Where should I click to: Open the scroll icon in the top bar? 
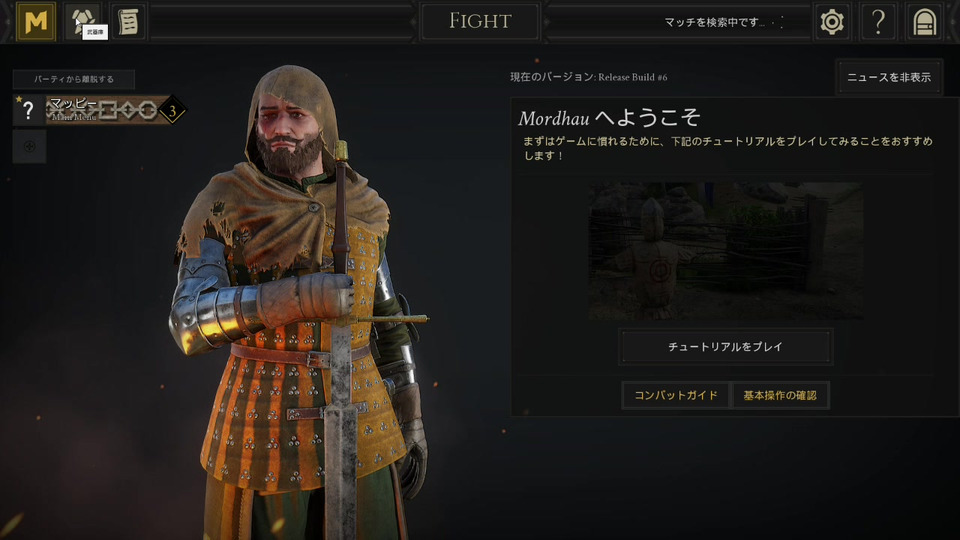click(x=129, y=21)
